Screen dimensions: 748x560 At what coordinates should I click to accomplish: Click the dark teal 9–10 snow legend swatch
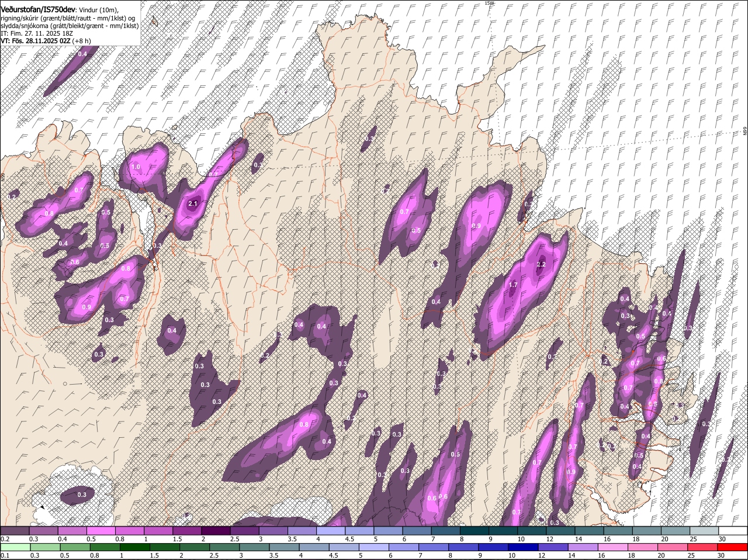(x=504, y=531)
